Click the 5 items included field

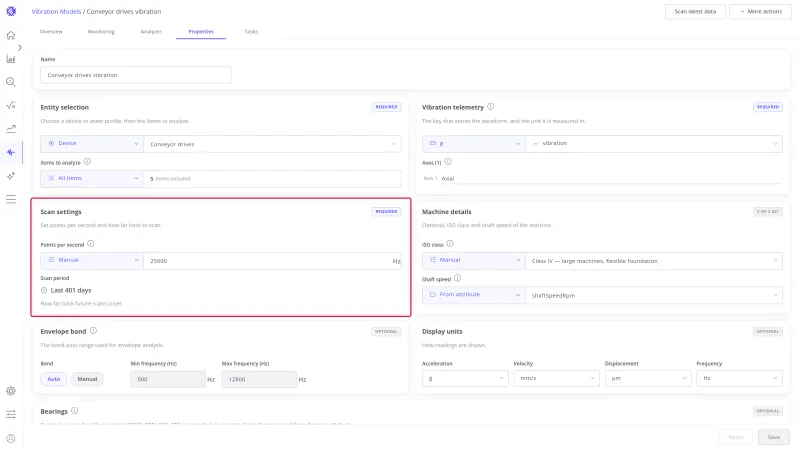pos(272,179)
